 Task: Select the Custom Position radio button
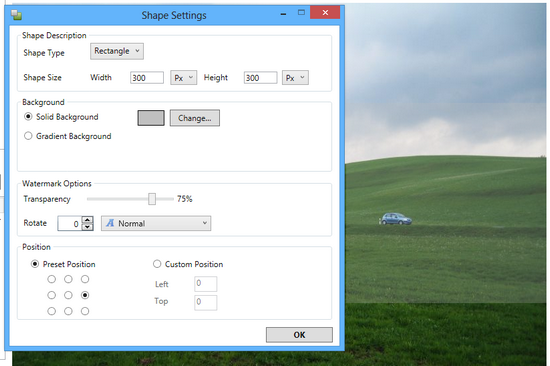[157, 264]
